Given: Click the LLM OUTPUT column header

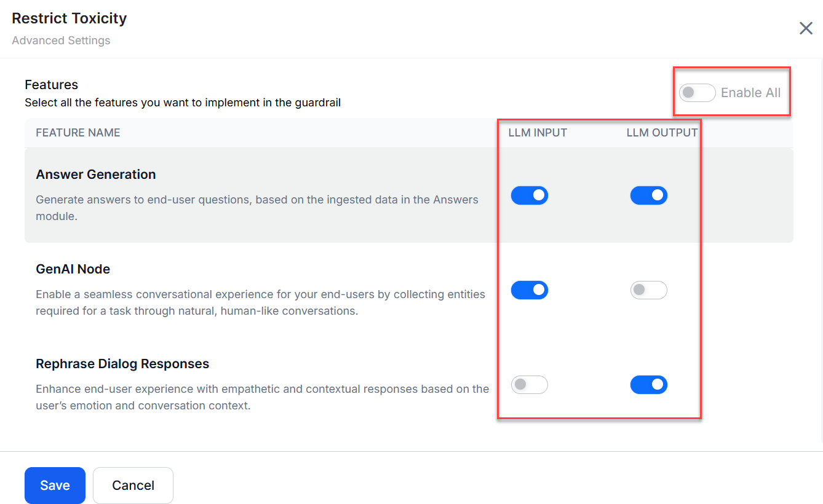Looking at the screenshot, I should (662, 133).
